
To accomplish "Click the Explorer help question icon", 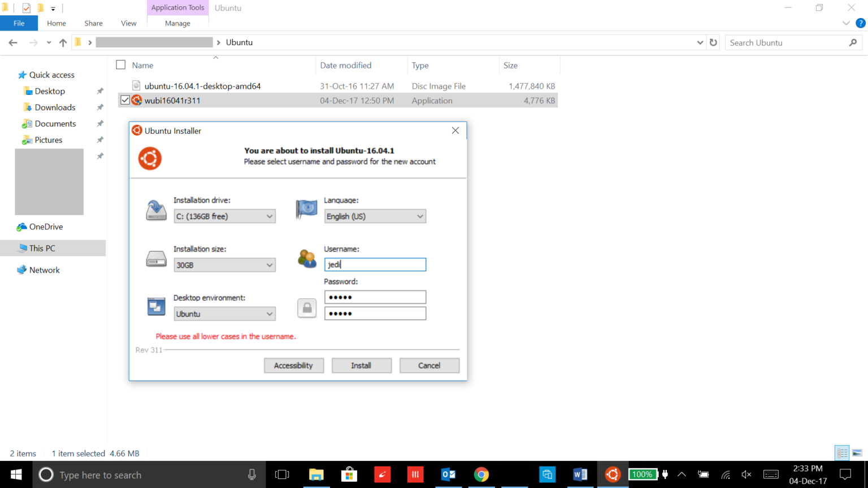I will [x=861, y=23].
